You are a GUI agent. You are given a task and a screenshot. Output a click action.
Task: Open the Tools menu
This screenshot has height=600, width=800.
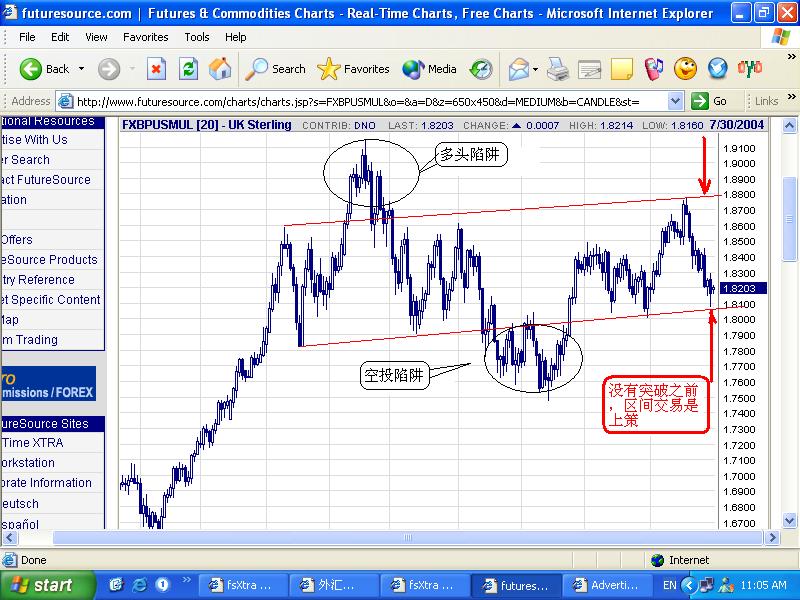point(196,37)
